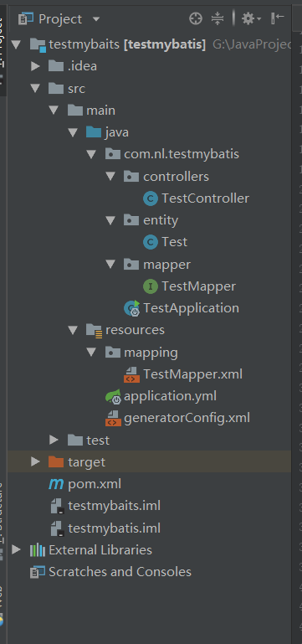The width and height of the screenshot is (302, 644).
Task: Click the External Libraries bars icon
Action: tap(38, 550)
